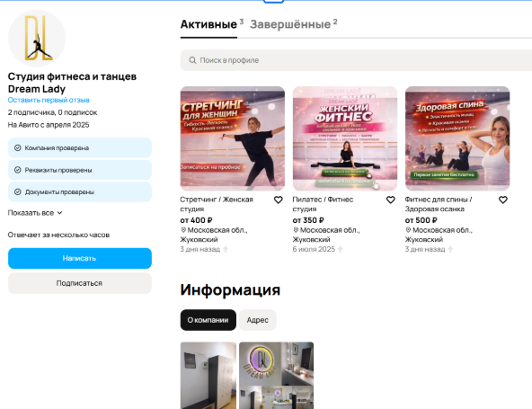532x409 pixels.
Task: Click the 6 июля 2025 date text
Action: [x=314, y=250]
